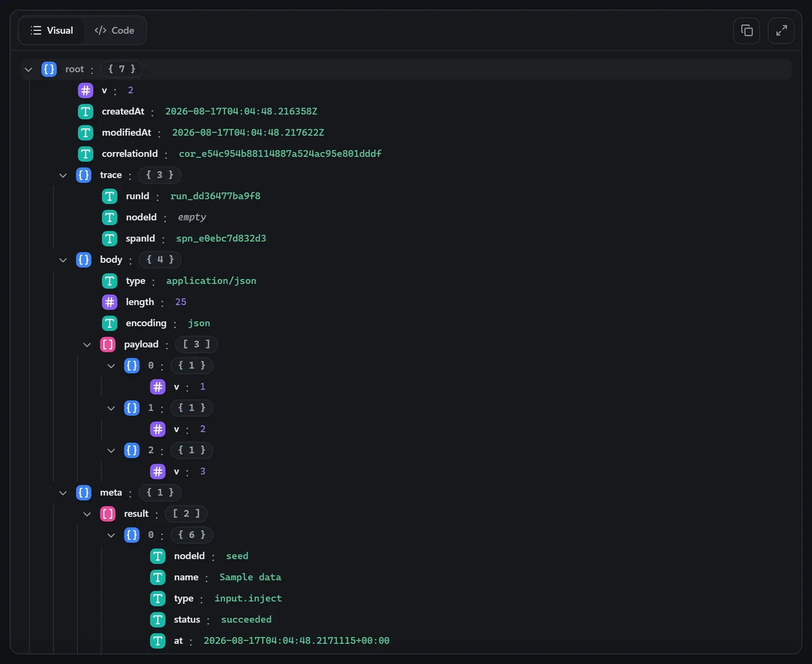Select the result [ 2 ] count badge
812x664 pixels.
pyautogui.click(x=186, y=514)
